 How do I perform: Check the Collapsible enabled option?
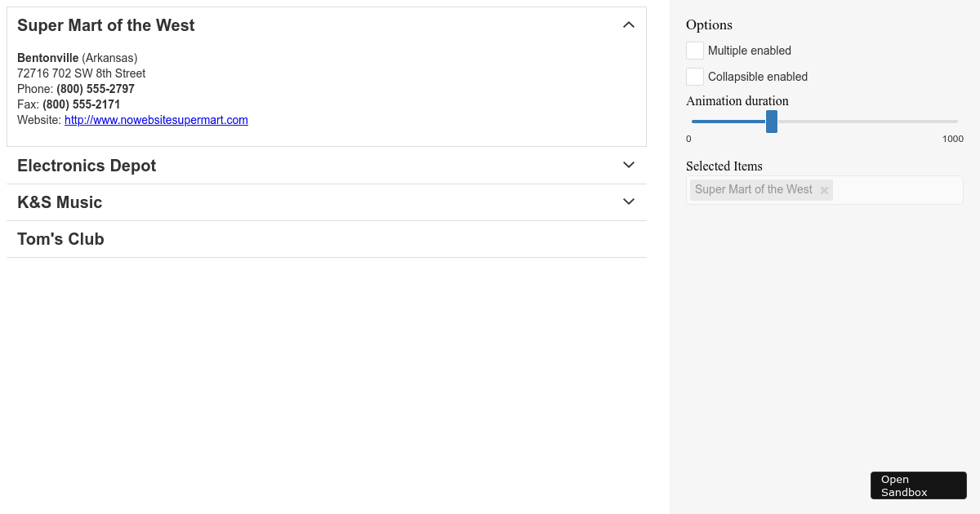pos(694,76)
